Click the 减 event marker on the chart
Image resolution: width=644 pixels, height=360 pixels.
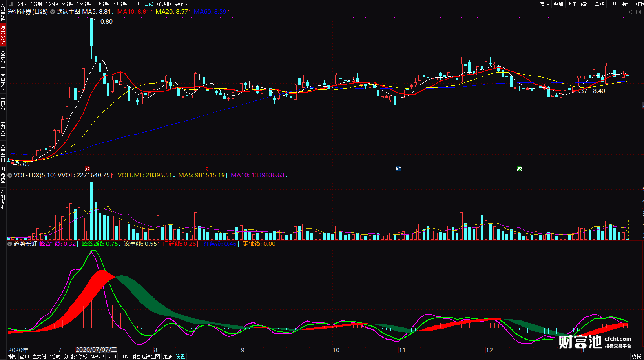(519, 169)
